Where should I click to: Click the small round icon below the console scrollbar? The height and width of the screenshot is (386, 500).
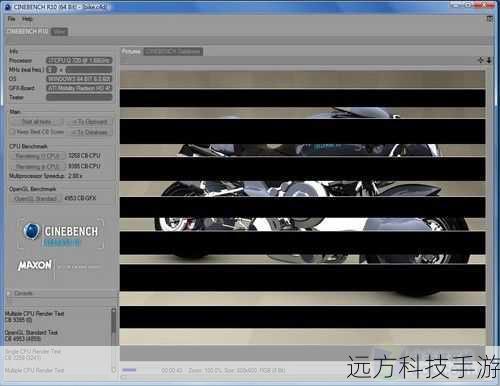pos(114,370)
